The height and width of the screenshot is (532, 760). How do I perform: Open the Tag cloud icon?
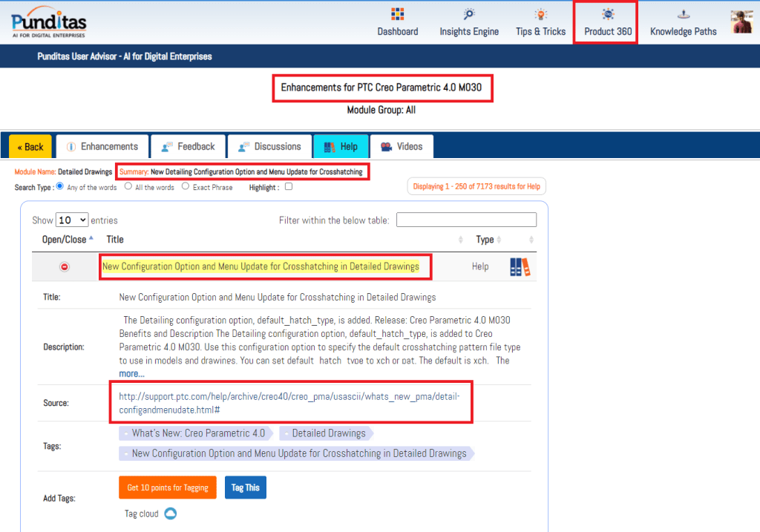pos(170,513)
